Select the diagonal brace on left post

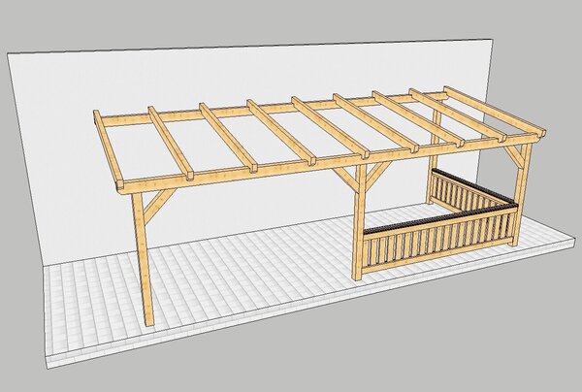(159, 206)
